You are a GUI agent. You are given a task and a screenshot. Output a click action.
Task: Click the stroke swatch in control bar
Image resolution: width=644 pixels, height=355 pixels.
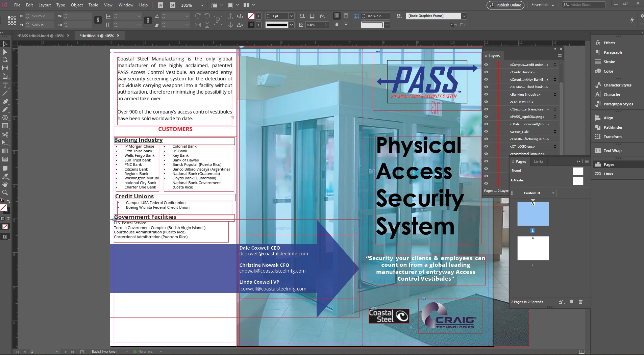tap(251, 25)
